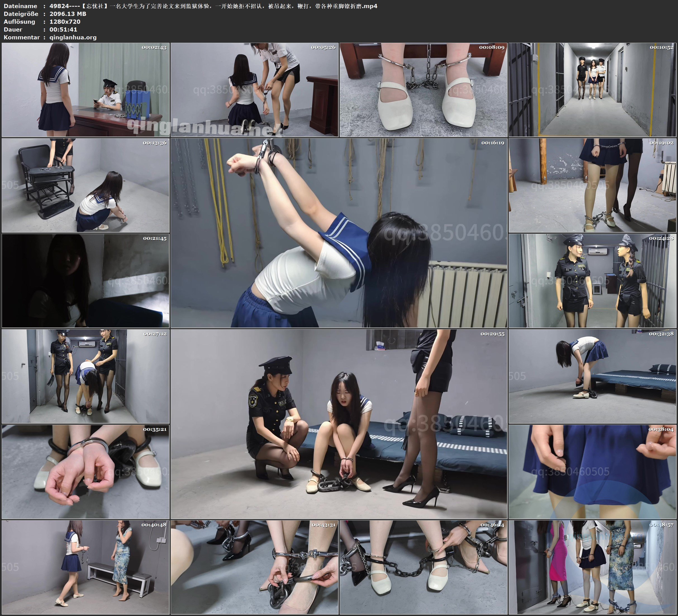Select the thumbnail timestamped 00:13:36
The image size is (678, 616).
pos(85,185)
